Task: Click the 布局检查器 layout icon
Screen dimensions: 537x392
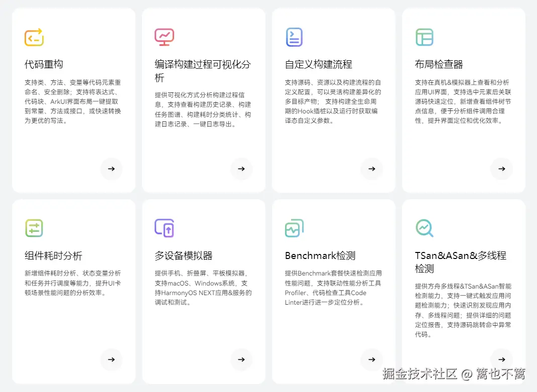Action: tap(424, 37)
